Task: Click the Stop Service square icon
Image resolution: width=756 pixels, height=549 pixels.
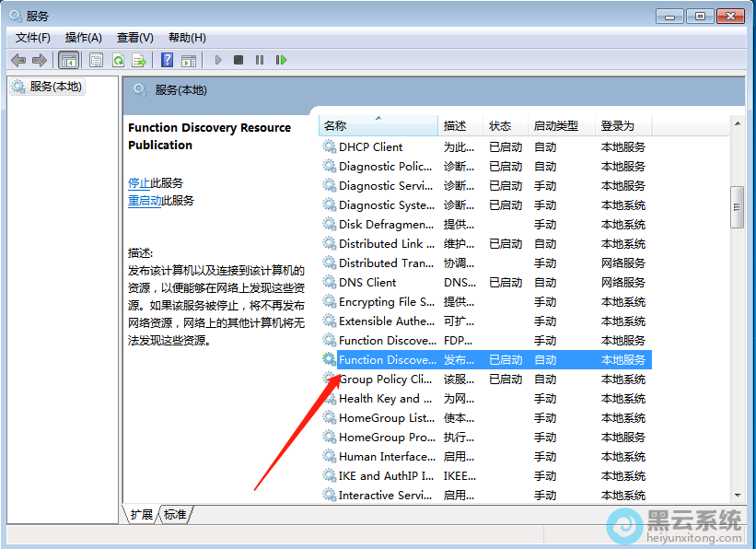Action: (238, 60)
